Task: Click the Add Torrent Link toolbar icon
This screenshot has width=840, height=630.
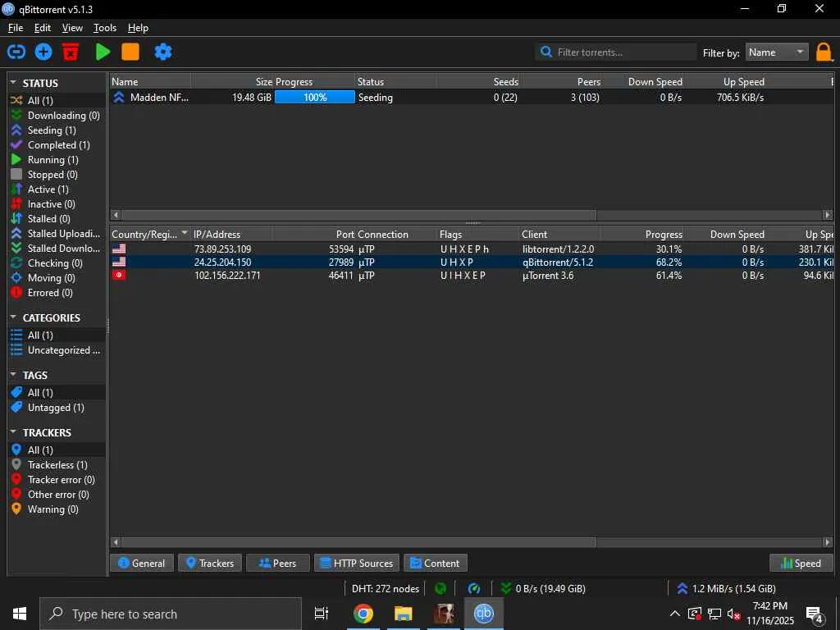Action: click(16, 52)
